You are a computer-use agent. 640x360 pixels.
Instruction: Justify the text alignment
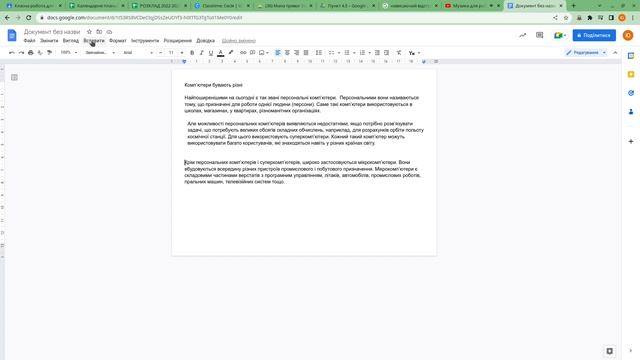tap(306, 53)
